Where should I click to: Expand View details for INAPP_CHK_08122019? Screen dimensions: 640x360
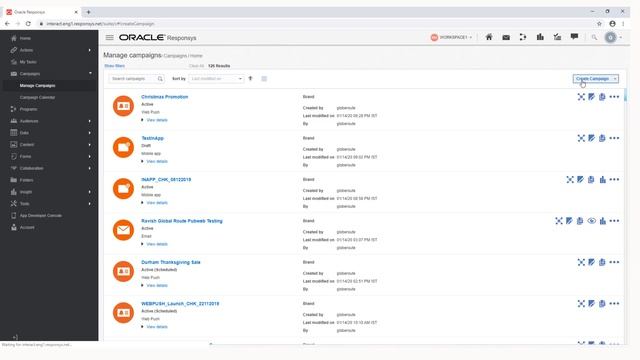157,202
